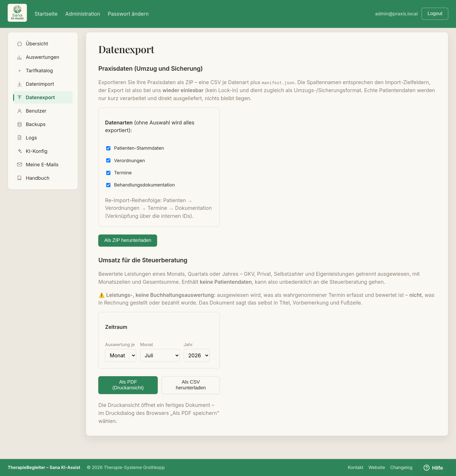The width and height of the screenshot is (456, 476).
Task: Click the warning triangle emoji
Action: point(101,295)
